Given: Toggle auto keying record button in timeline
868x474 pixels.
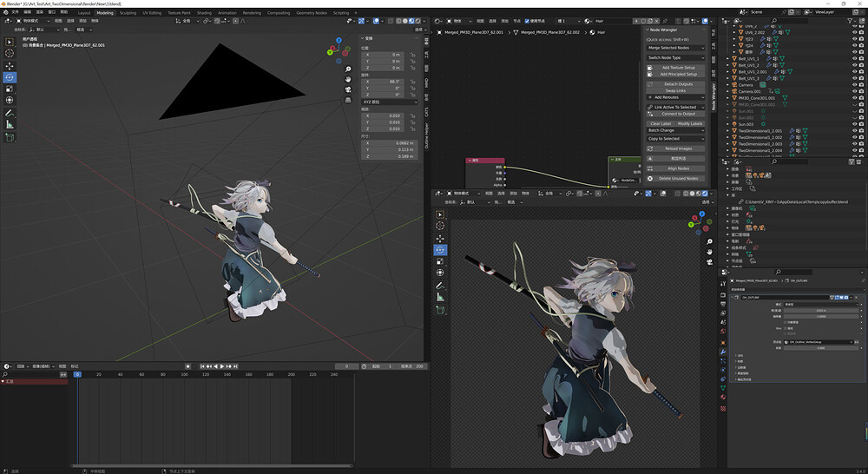Looking at the screenshot, I should pos(187,366).
